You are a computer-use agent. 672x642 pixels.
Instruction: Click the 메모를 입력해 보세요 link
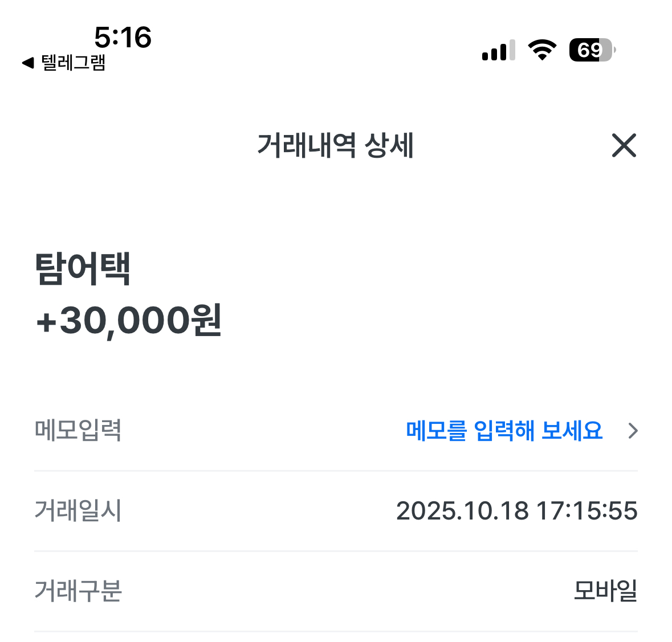tap(504, 431)
